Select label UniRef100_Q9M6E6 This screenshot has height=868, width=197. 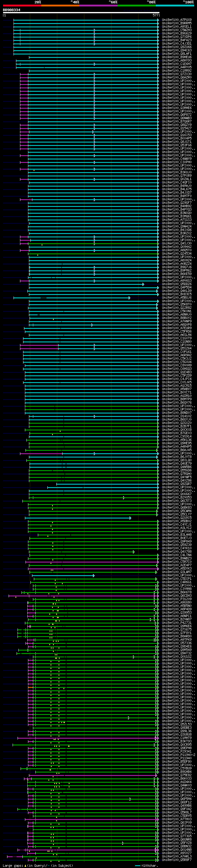[177, 626]
